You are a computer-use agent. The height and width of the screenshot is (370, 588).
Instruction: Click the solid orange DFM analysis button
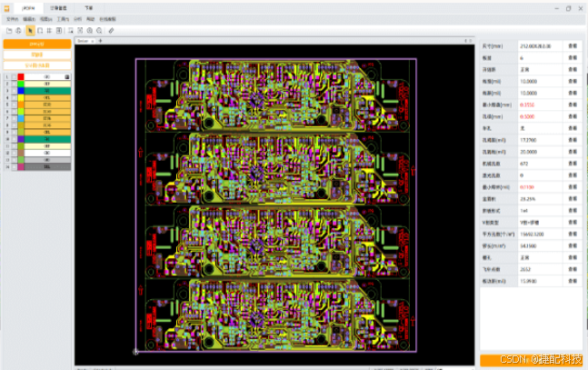click(37, 45)
